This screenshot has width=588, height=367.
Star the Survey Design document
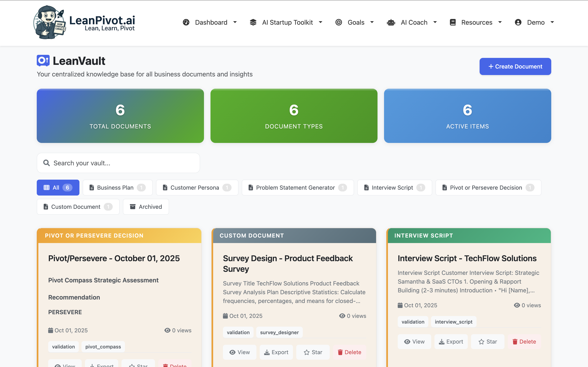(x=313, y=352)
